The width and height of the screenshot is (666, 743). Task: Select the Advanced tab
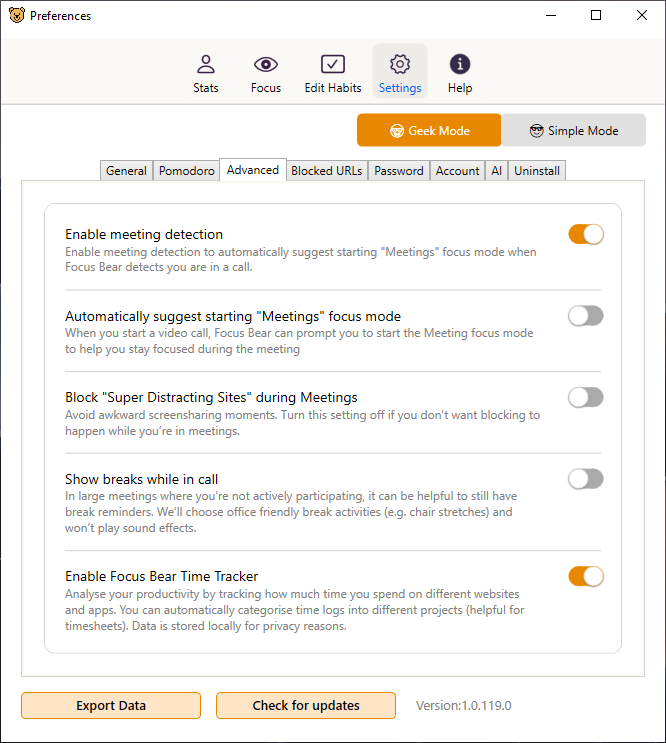(253, 170)
